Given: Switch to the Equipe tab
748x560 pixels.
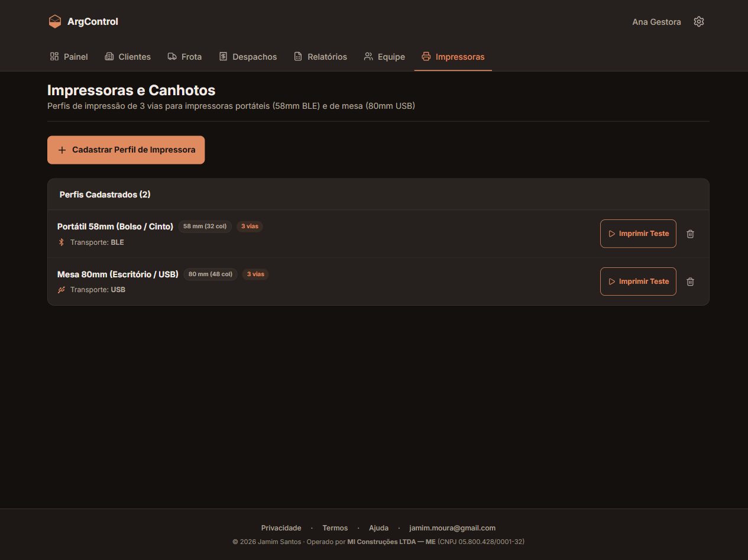Looking at the screenshot, I should (x=384, y=57).
